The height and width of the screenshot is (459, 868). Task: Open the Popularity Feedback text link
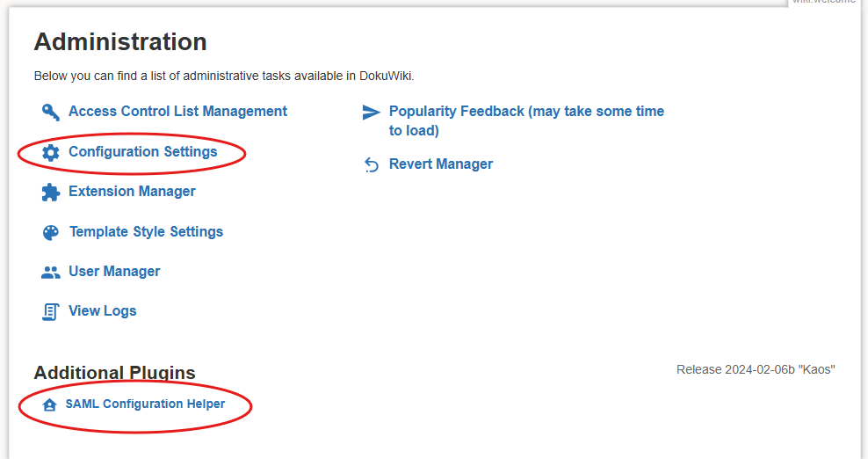tap(525, 112)
